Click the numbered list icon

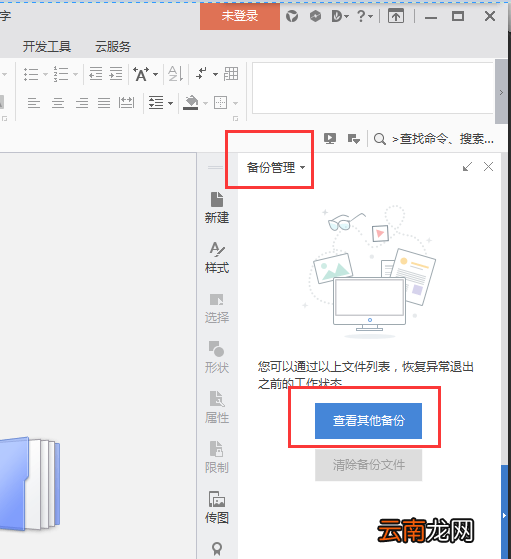point(61,74)
